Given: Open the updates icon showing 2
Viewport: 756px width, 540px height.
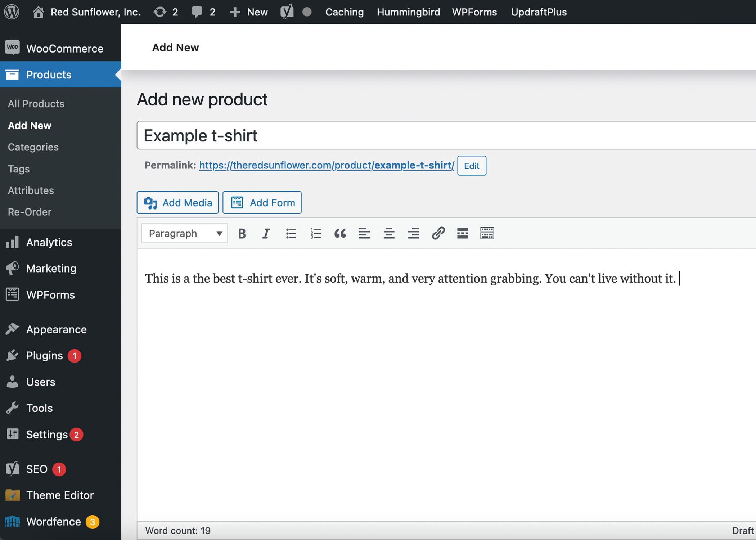Looking at the screenshot, I should tap(160, 12).
